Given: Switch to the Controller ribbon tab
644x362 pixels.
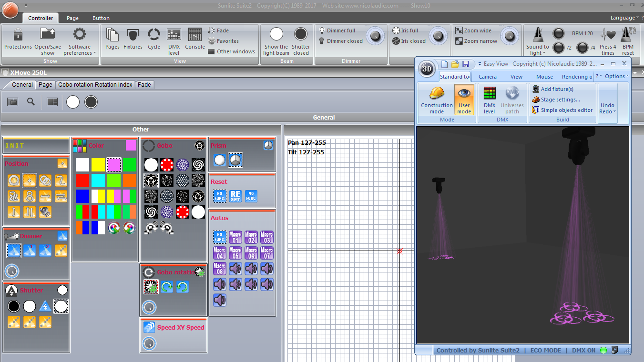Looking at the screenshot, I should (x=41, y=18).
